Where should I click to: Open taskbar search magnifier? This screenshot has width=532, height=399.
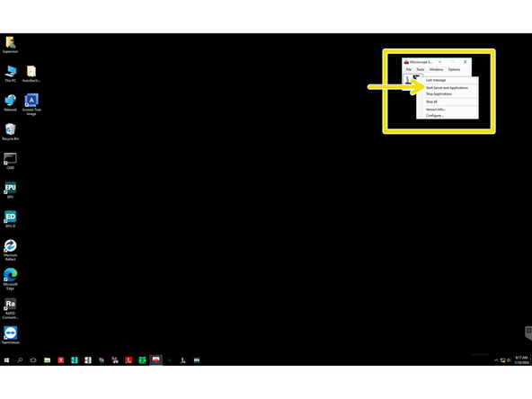pyautogui.click(x=20, y=360)
